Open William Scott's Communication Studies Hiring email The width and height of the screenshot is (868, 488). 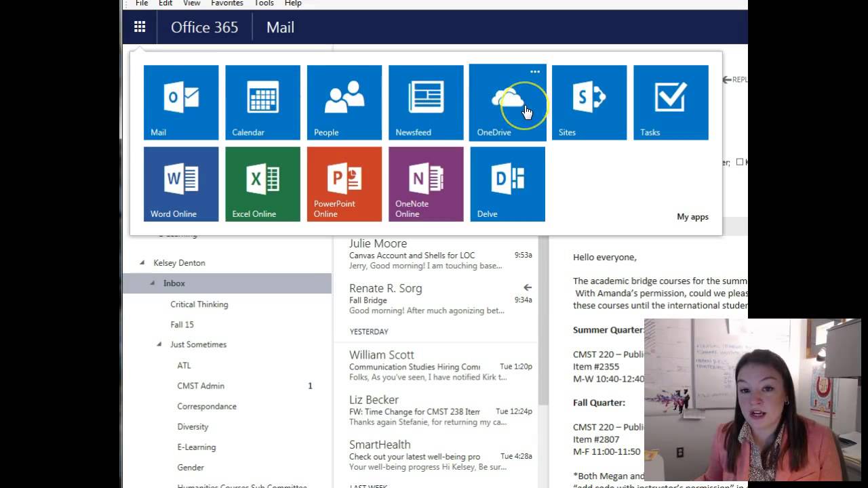tap(435, 366)
